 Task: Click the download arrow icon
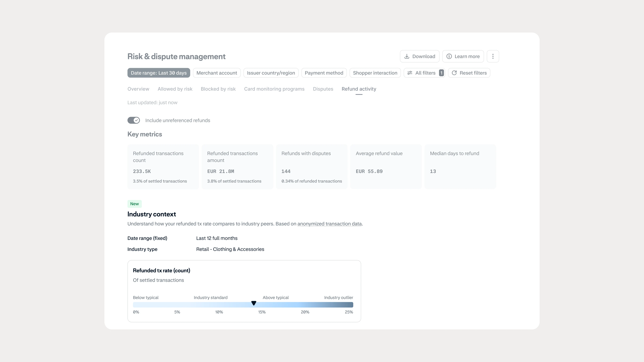[407, 56]
